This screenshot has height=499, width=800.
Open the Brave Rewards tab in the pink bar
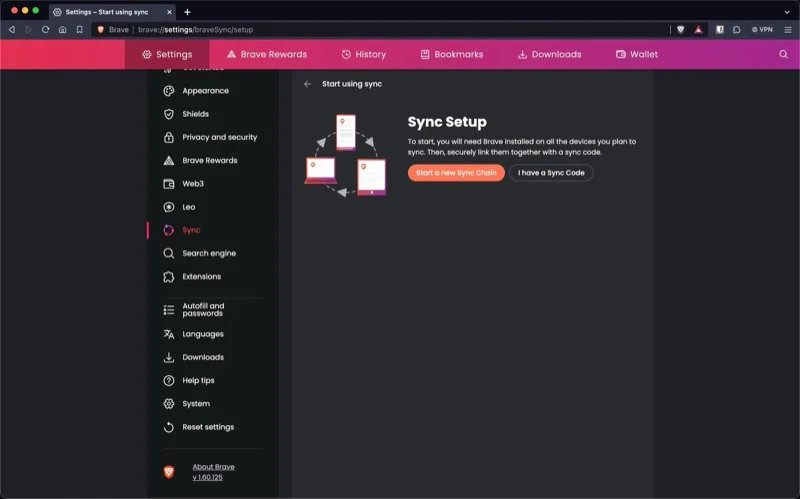coord(267,54)
